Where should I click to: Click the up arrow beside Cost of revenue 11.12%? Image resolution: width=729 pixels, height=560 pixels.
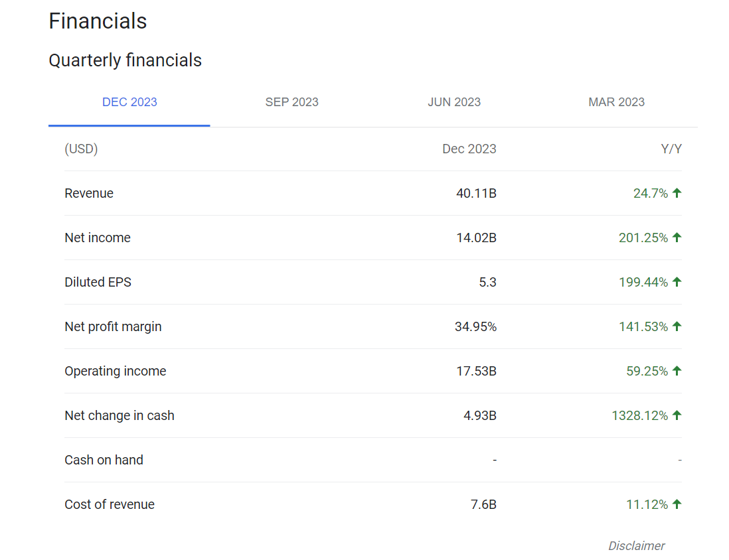click(x=677, y=504)
